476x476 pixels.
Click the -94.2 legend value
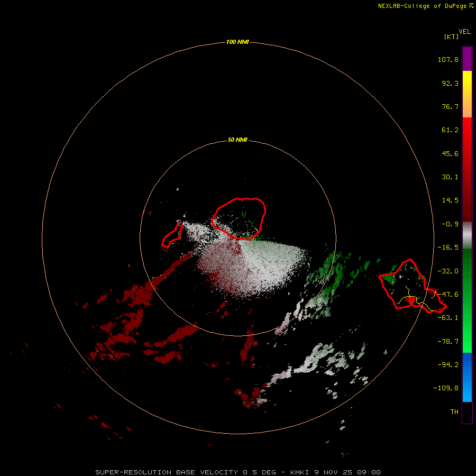(448, 364)
